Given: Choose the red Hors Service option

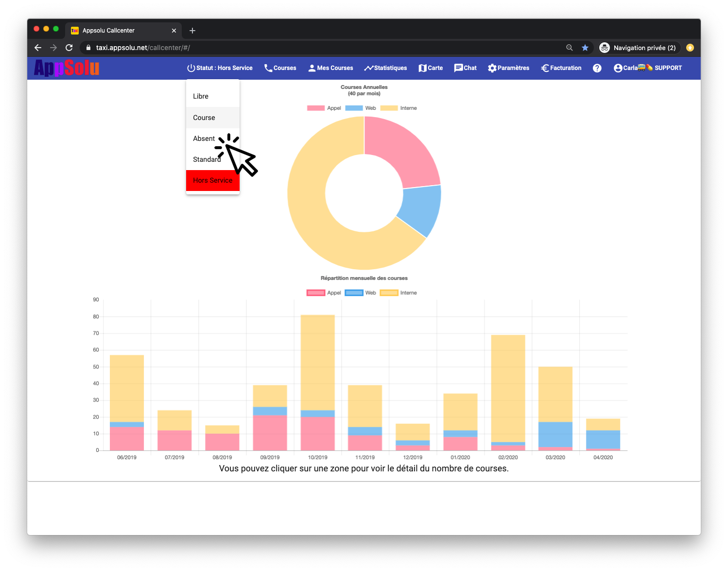Looking at the screenshot, I should [x=213, y=180].
